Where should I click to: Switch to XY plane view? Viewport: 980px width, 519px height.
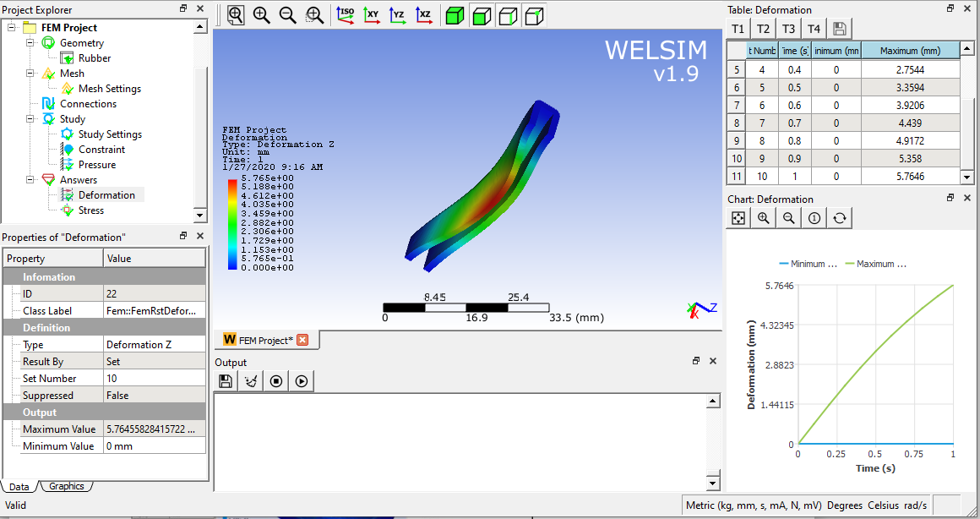(372, 15)
